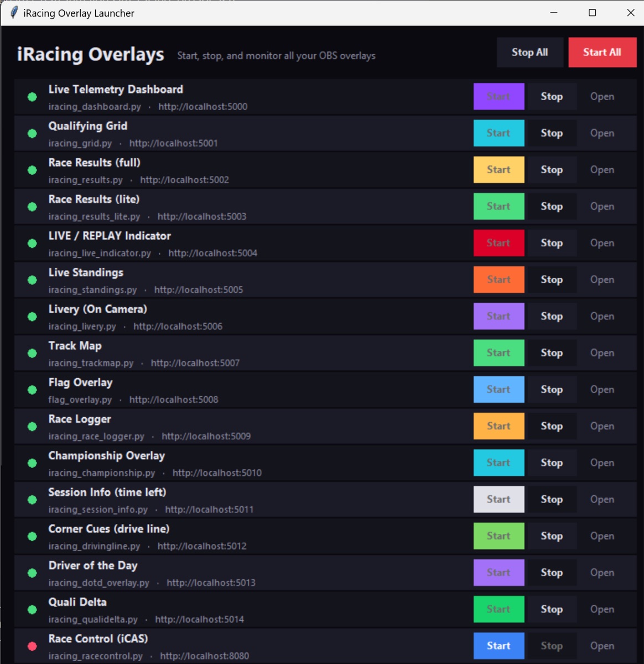The image size is (644, 664).
Task: Stop the Race Control (iCAS) overlay
Action: [x=552, y=646]
